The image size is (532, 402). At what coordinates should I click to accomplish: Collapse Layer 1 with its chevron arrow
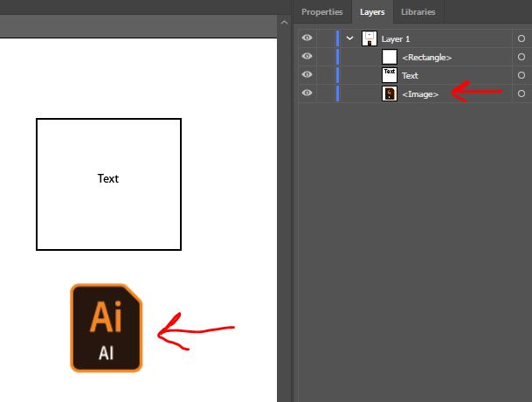tap(349, 38)
